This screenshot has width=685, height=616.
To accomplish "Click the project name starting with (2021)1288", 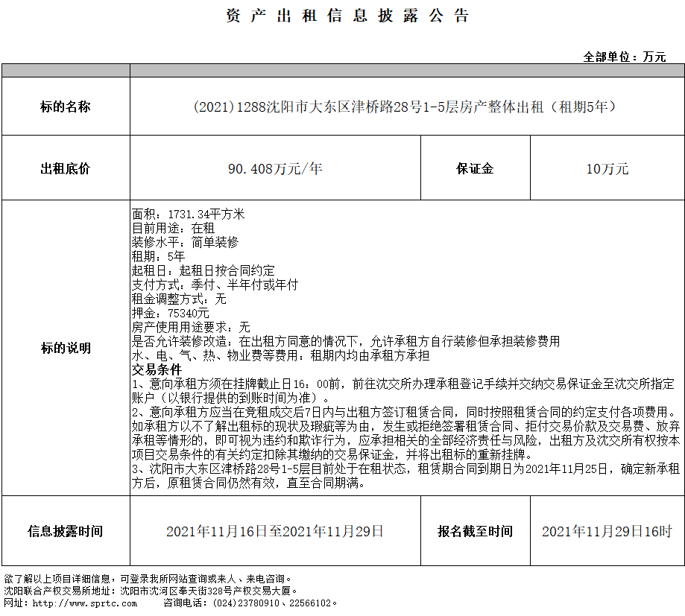I will point(406,107).
